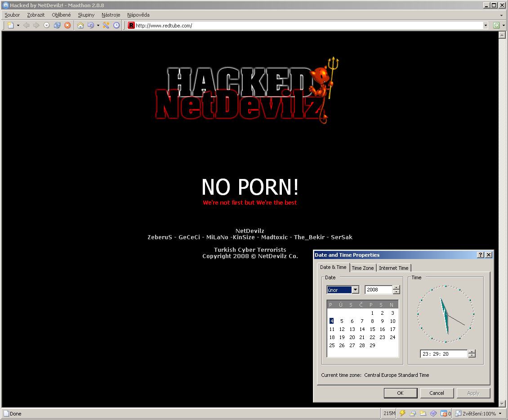Open the New tab dropdown arrow
This screenshot has width=508, height=420.
click(x=18, y=25)
